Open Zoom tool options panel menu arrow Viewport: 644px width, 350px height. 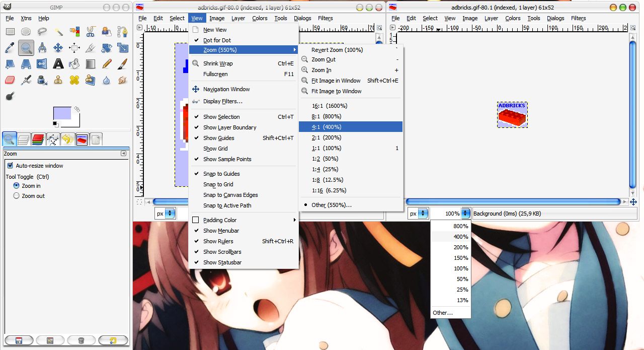coord(123,154)
